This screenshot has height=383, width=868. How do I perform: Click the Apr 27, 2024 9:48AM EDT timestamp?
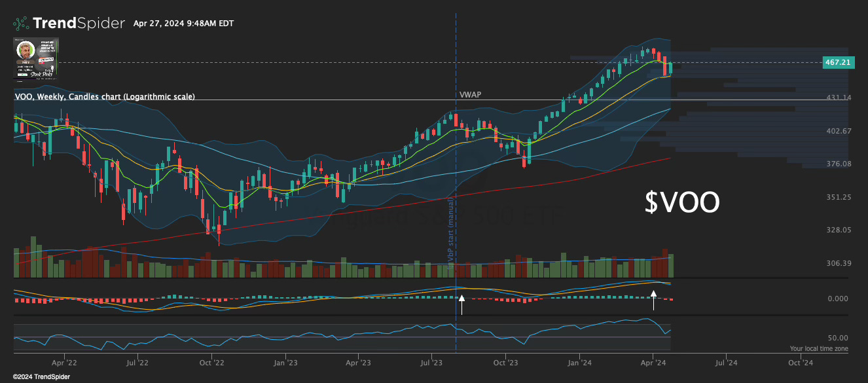[183, 24]
